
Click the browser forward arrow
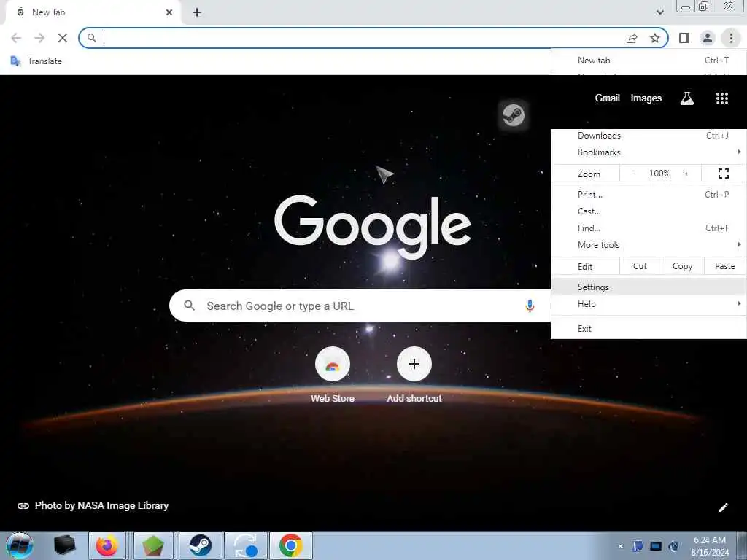point(39,38)
